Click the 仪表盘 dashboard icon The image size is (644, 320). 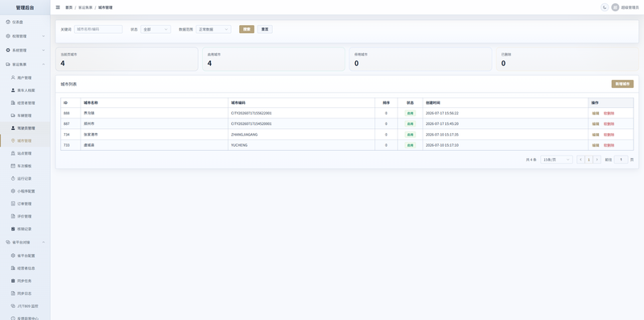pyautogui.click(x=8, y=22)
